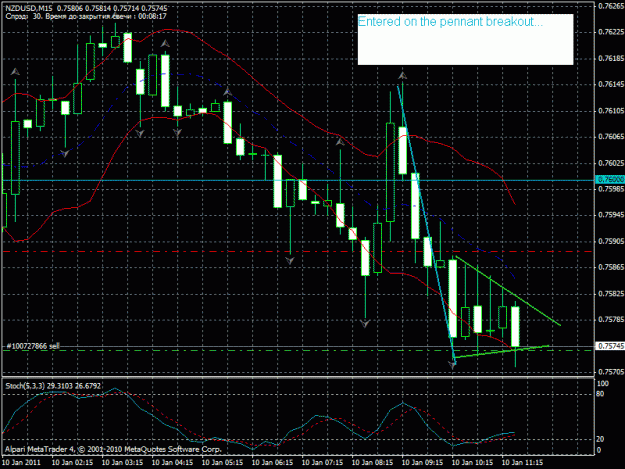The height and width of the screenshot is (469, 625).
Task: Click the stochastic level 100 label
Action: (x=602, y=384)
